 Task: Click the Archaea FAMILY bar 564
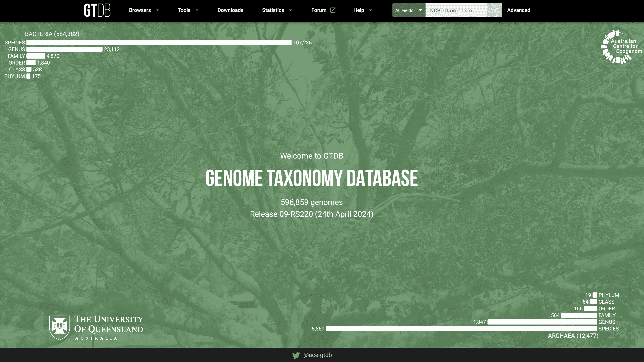(x=579, y=315)
